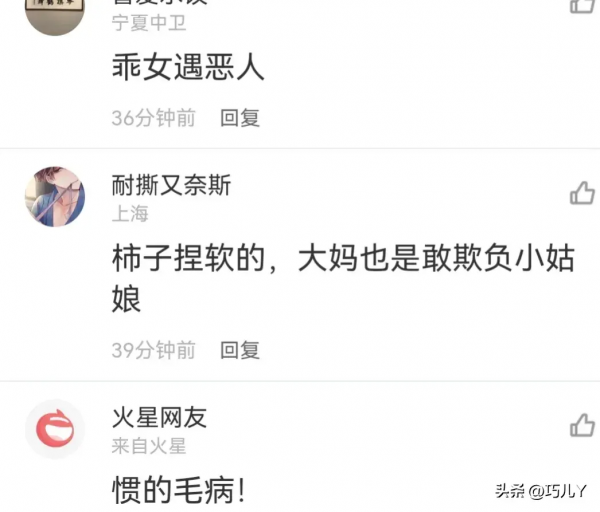Screen dimensions: 600x512
Task: Click the 来自火星 location label
Action: tap(149, 446)
